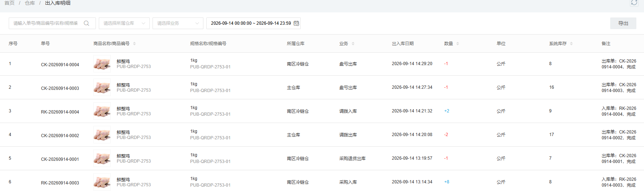Click 单号 column header

45,44
